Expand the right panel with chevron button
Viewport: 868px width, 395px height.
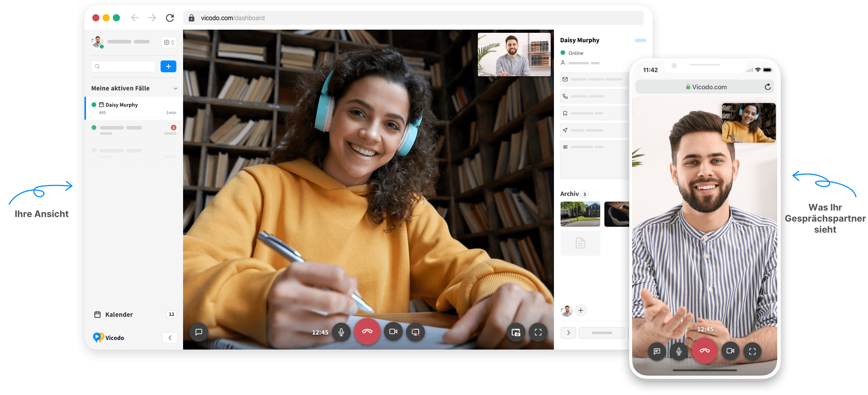pyautogui.click(x=568, y=333)
